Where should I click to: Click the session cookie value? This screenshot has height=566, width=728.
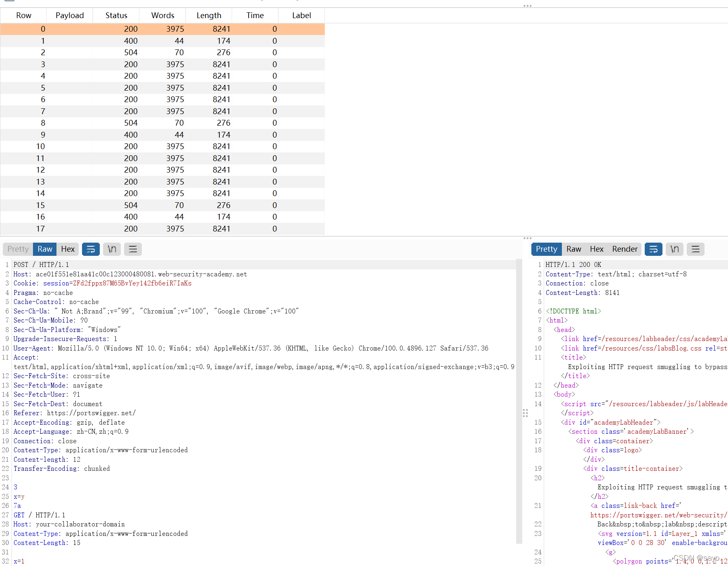click(132, 283)
